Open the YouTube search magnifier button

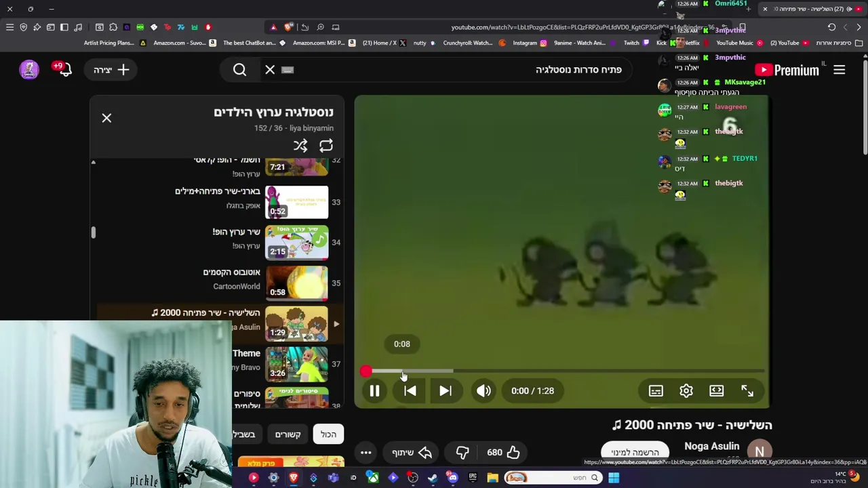(x=239, y=70)
